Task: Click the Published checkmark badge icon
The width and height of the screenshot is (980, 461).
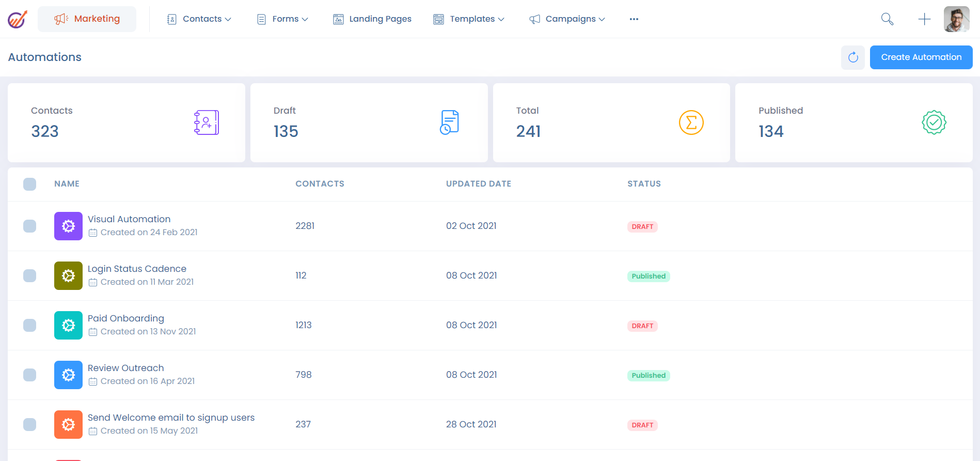Action: click(934, 122)
